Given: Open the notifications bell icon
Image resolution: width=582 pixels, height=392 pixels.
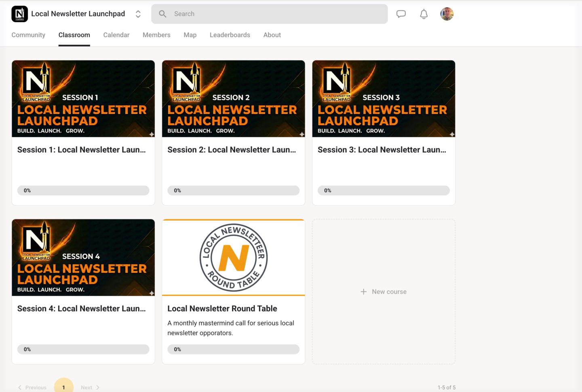Looking at the screenshot, I should [424, 14].
